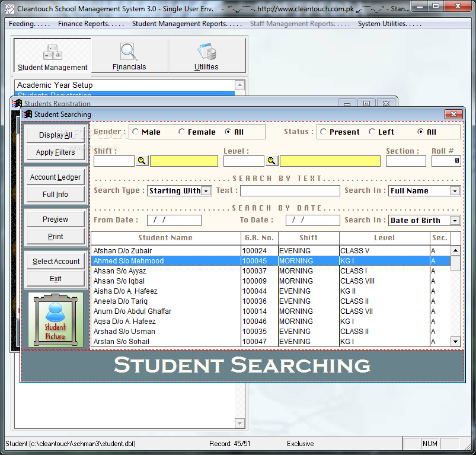
Task: Open the Feeding menu
Action: (x=29, y=24)
